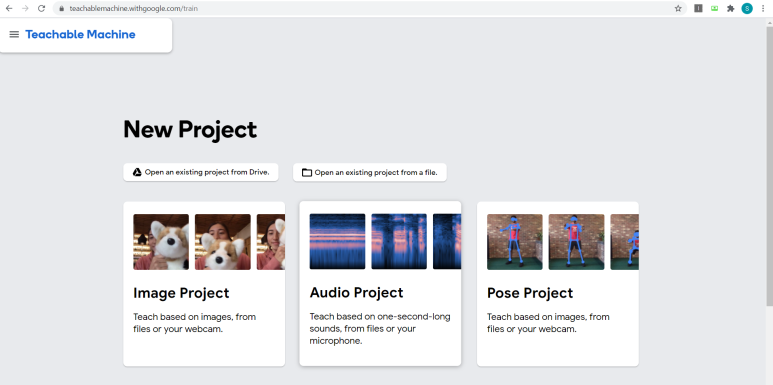Open the hamburger menu beside Teachable Machine
The height and width of the screenshot is (385, 773).
pyautogui.click(x=14, y=34)
